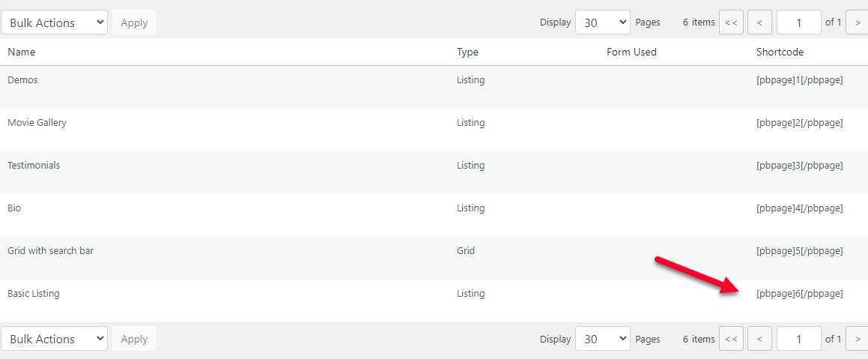Go to previous page in bottom pagination
Screen dimensions: 868x359
pos(759,339)
